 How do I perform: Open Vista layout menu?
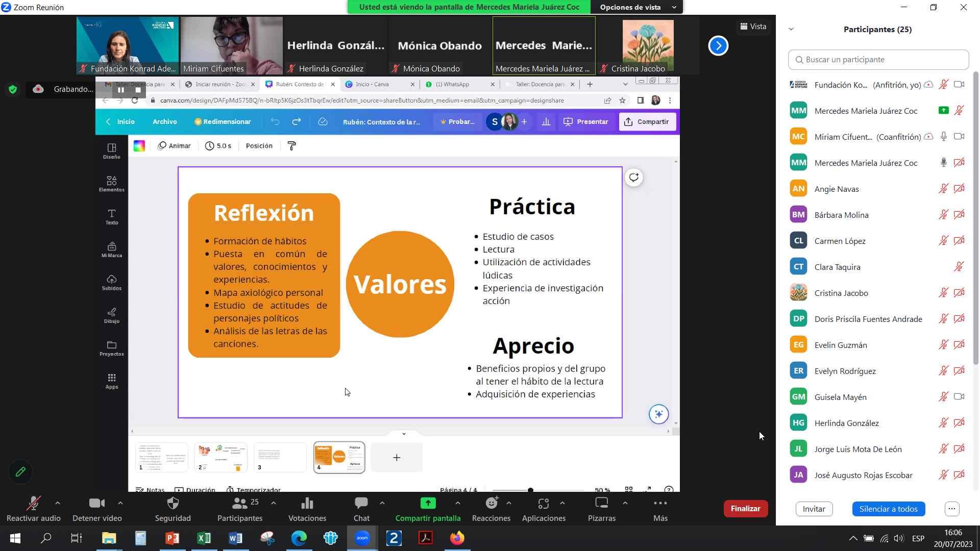pyautogui.click(x=753, y=27)
